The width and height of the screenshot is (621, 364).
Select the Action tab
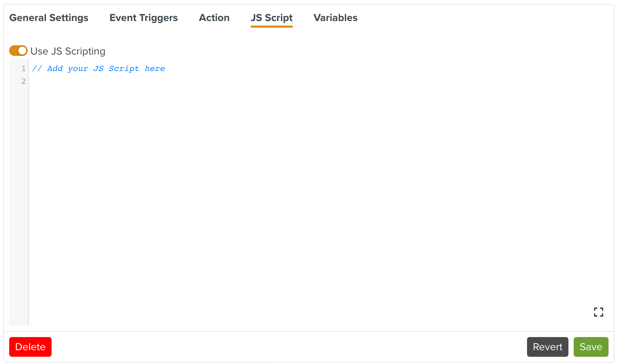tap(214, 18)
